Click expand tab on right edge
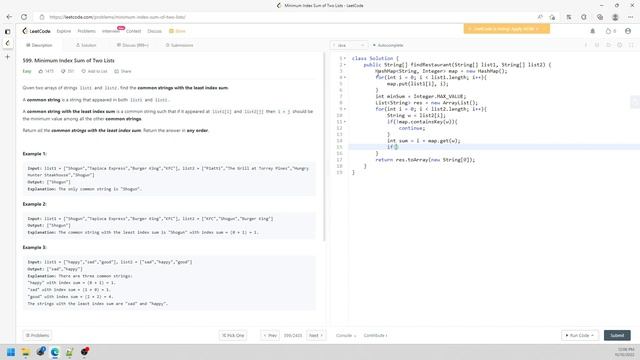 (635, 102)
